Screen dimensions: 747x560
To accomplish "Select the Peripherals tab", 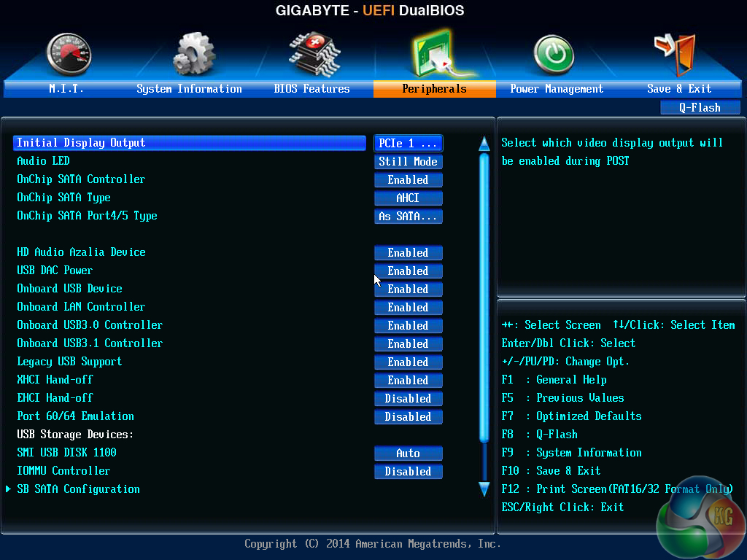I will pyautogui.click(x=435, y=88).
